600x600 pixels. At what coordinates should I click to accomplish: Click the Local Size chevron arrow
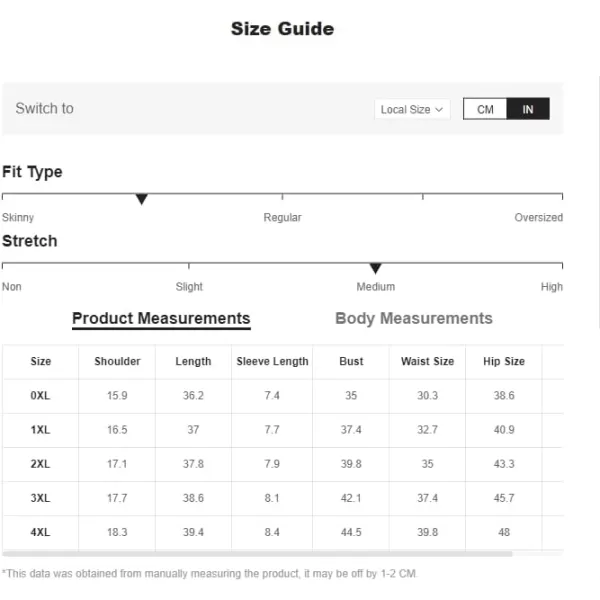coord(439,110)
